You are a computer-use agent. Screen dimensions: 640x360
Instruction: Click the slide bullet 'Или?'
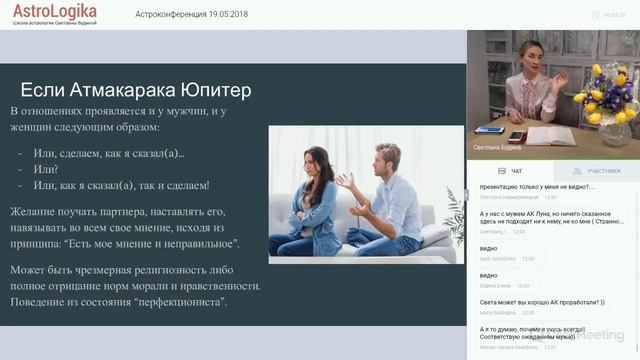click(46, 169)
